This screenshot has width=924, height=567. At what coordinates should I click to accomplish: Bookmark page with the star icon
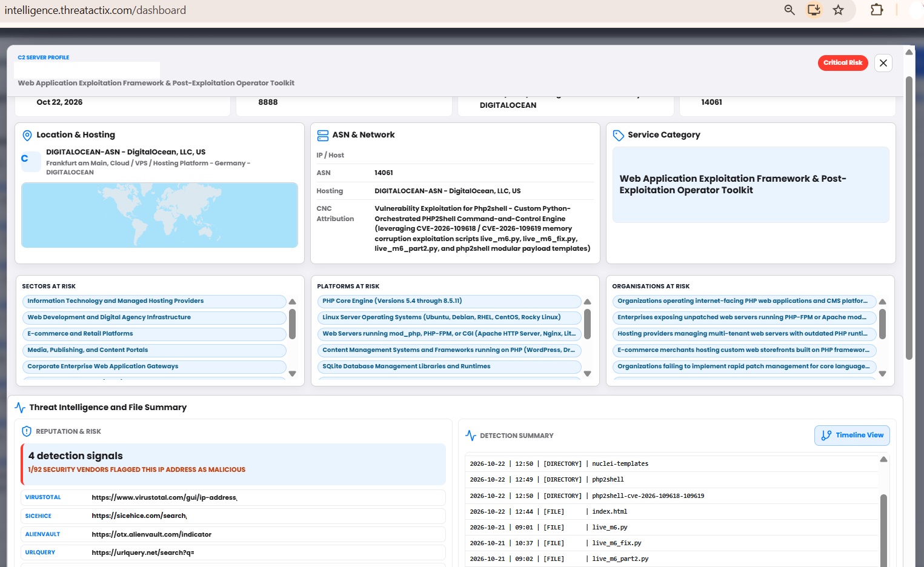click(x=838, y=10)
